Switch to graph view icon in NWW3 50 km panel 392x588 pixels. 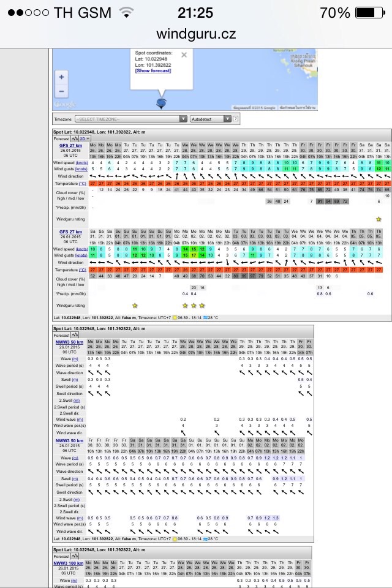[75, 335]
